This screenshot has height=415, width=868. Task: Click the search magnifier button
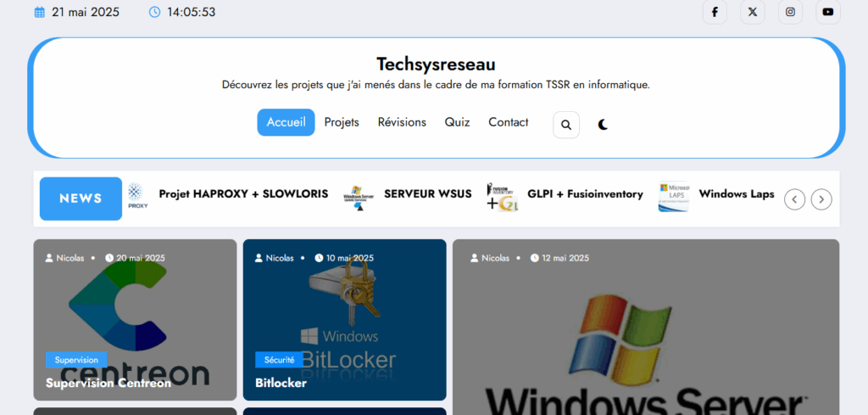[x=565, y=125]
